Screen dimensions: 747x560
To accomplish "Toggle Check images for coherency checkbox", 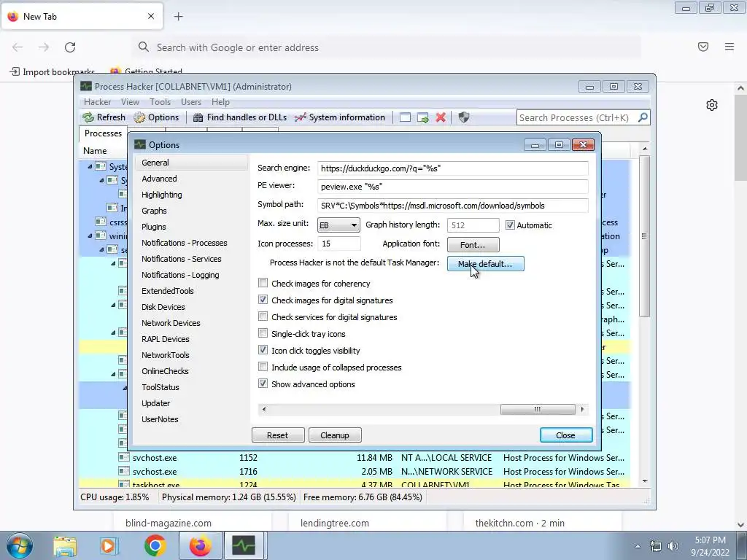I will [263, 283].
